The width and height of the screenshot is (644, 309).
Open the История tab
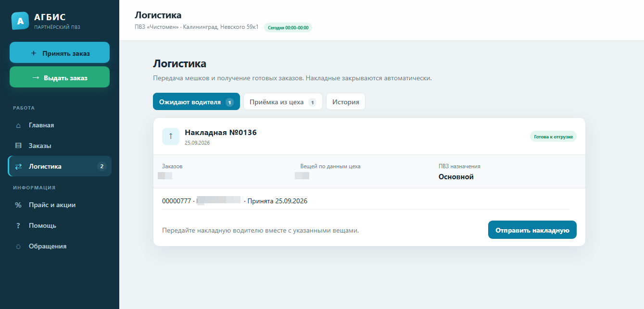click(x=346, y=102)
